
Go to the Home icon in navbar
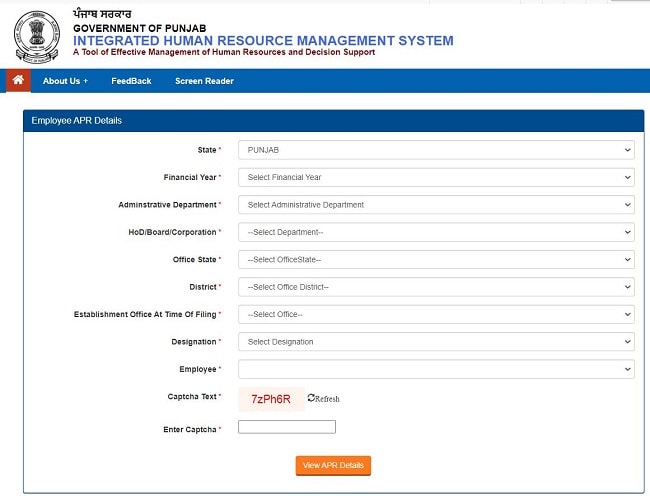coord(18,80)
